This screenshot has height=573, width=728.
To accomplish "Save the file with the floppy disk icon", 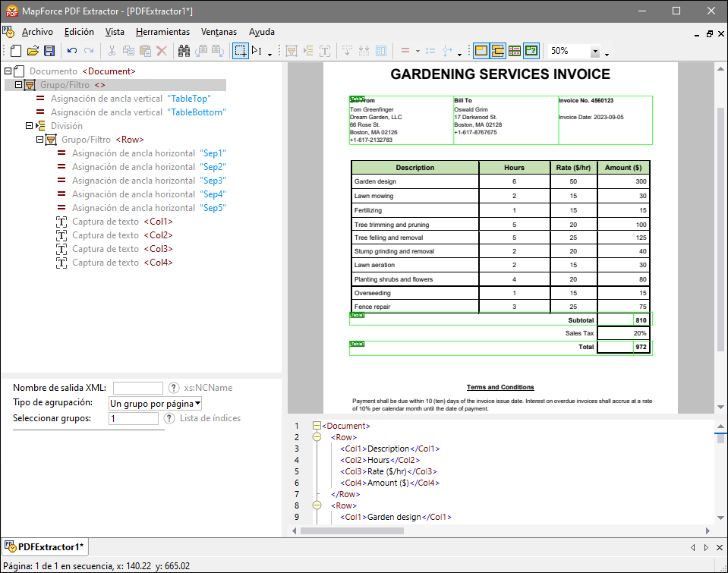I will click(x=49, y=51).
